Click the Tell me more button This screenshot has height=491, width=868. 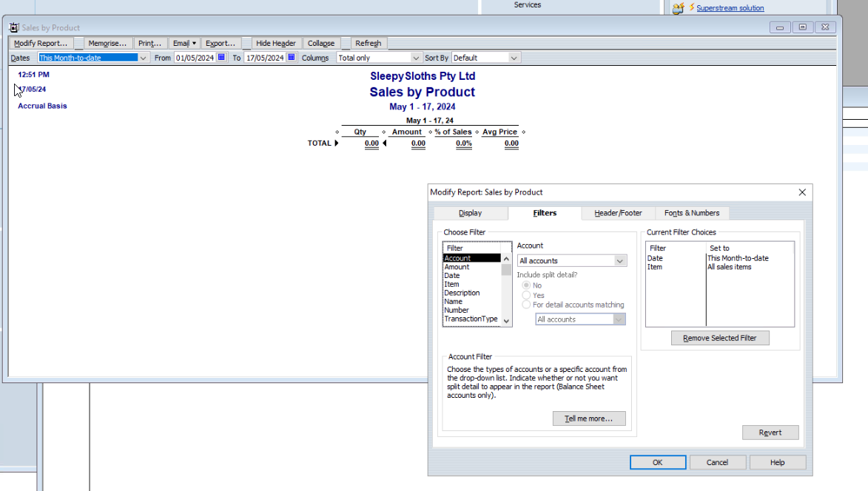click(x=589, y=419)
